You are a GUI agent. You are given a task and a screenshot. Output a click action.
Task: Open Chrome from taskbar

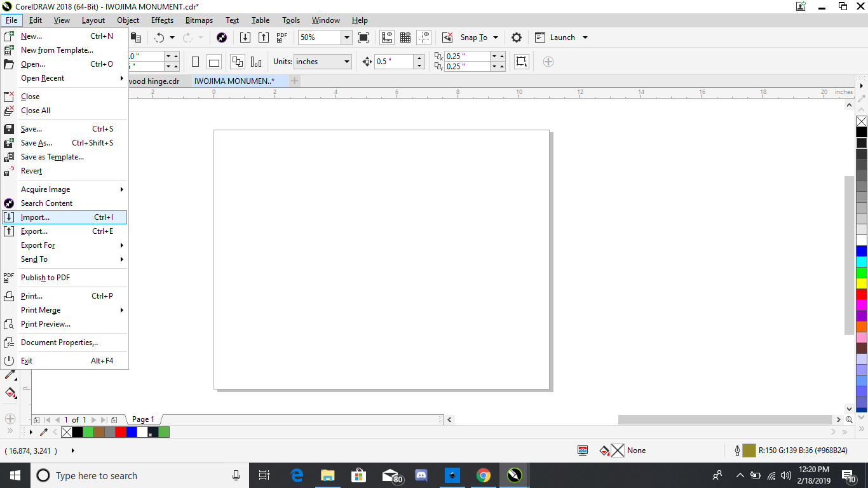484,475
